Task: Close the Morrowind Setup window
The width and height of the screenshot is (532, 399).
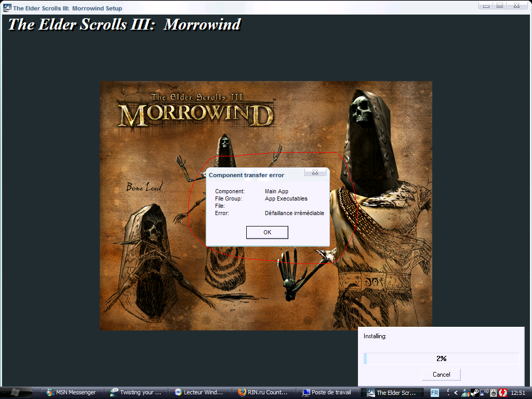Action: point(517,6)
